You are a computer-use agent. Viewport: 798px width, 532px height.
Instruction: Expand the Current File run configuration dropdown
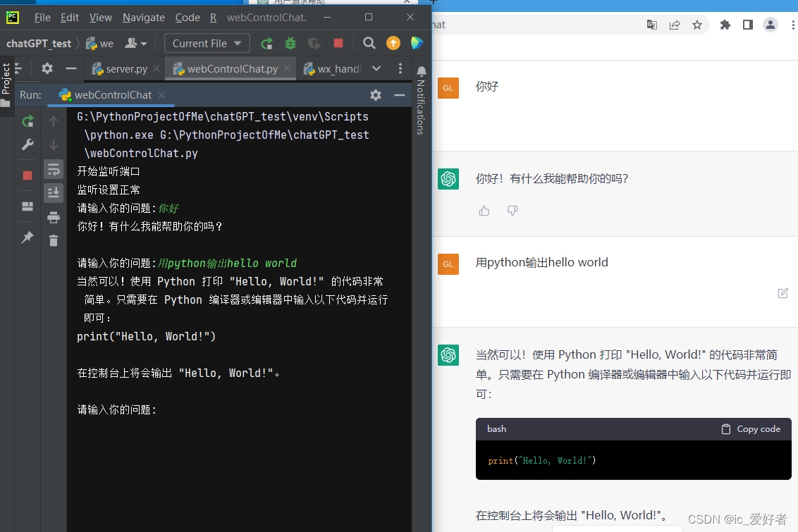[207, 44]
